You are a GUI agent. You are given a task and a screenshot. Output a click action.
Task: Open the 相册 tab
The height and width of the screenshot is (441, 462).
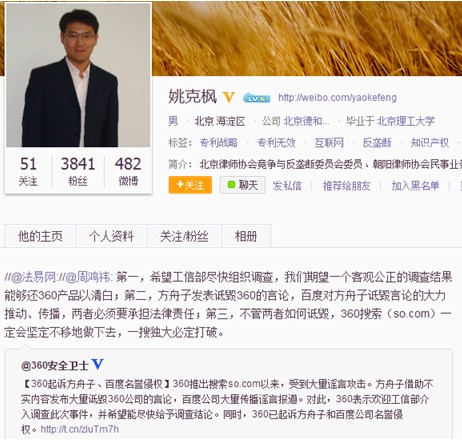pos(246,236)
